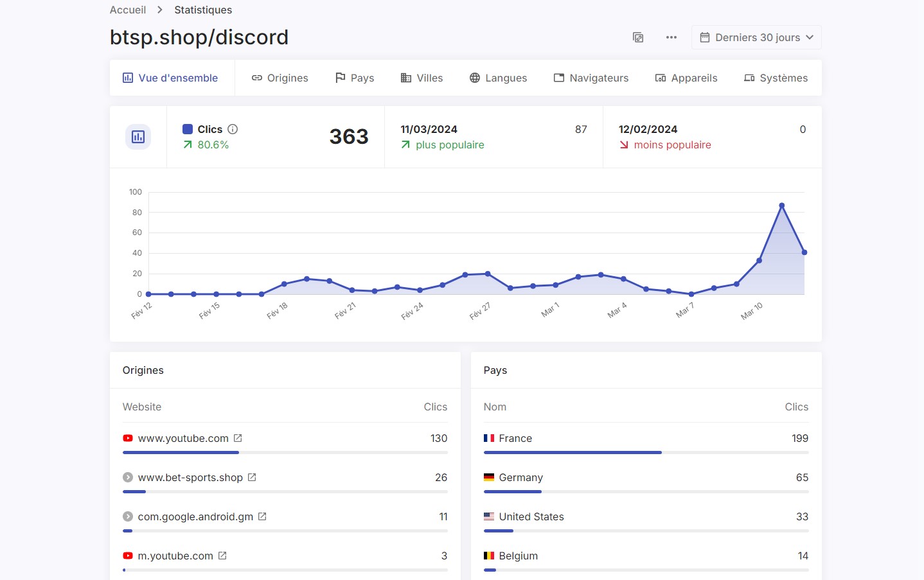Click the copy link icon beside title
This screenshot has width=924, height=580.
click(638, 37)
